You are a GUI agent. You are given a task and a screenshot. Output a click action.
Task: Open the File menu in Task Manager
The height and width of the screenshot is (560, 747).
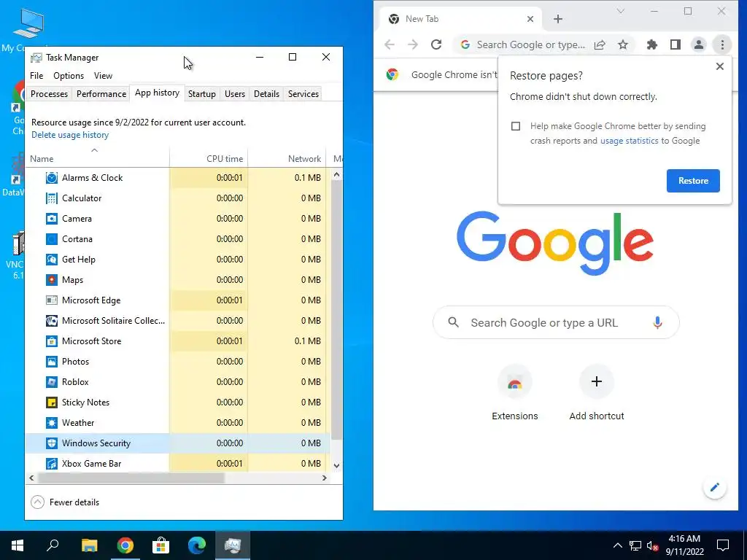click(36, 76)
